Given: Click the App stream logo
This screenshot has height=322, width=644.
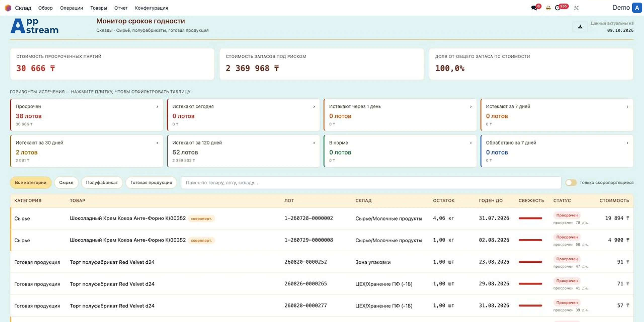Looking at the screenshot, I should [34, 26].
